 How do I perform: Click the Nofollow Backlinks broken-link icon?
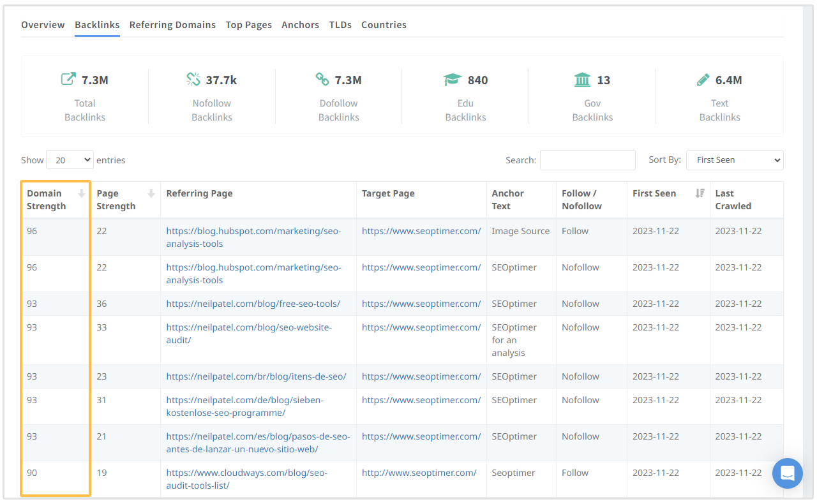[x=193, y=79]
